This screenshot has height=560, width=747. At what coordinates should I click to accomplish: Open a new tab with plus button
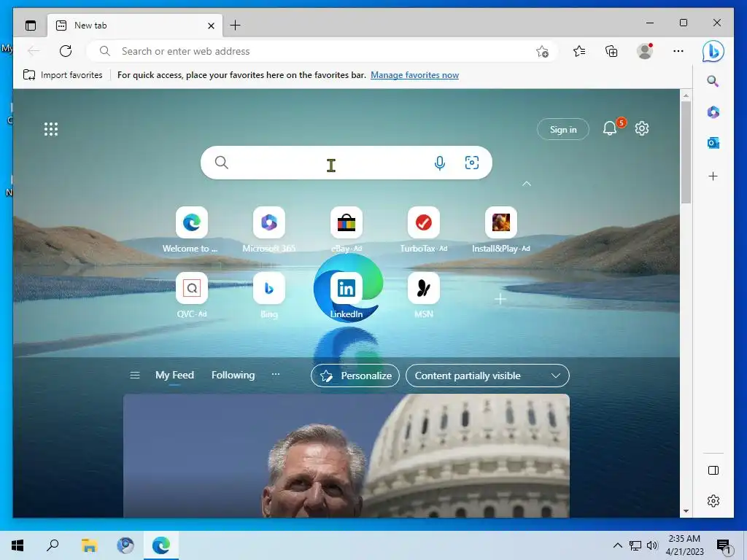pos(236,26)
